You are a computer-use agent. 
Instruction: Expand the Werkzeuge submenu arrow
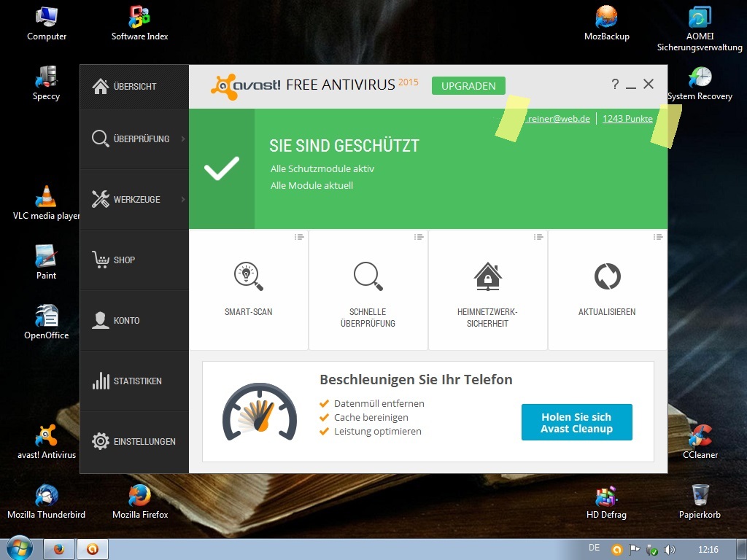[183, 200]
